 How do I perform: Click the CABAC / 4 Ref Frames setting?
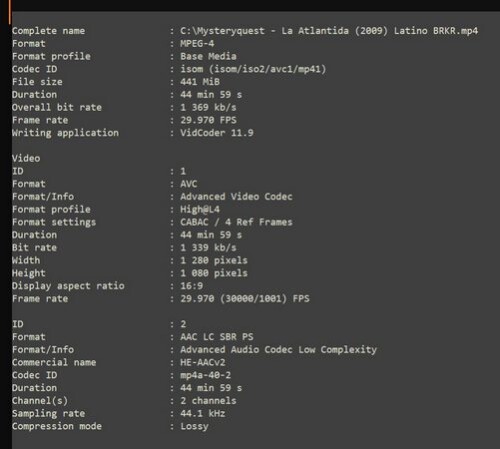click(236, 222)
